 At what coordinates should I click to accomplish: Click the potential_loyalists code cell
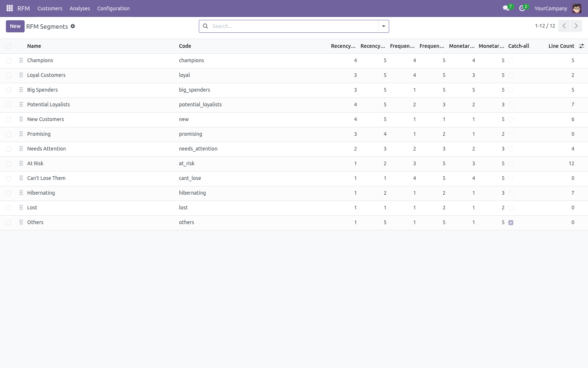(x=200, y=105)
